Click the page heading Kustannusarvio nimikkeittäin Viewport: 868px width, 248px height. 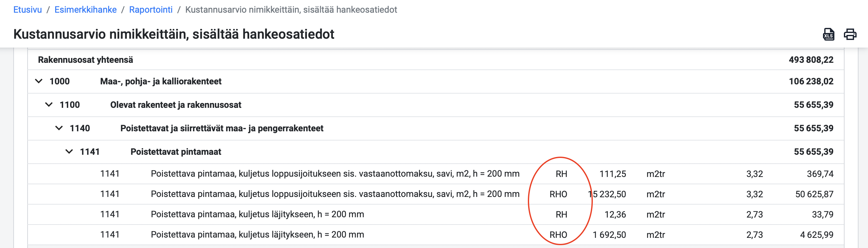173,34
